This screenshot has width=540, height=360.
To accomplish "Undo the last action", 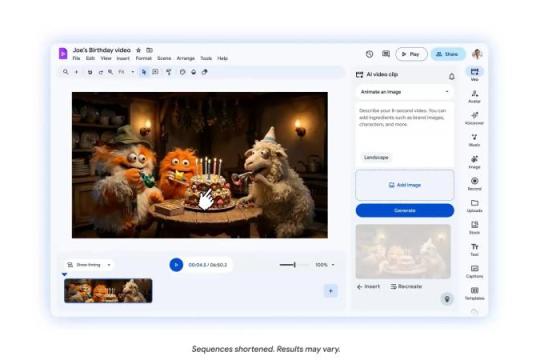I will pyautogui.click(x=90, y=72).
